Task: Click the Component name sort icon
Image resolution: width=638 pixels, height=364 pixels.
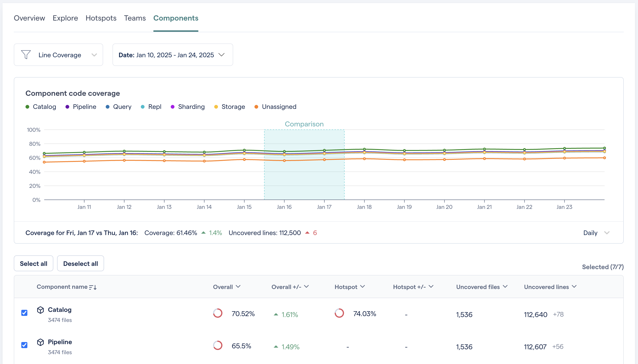Action: tap(93, 287)
